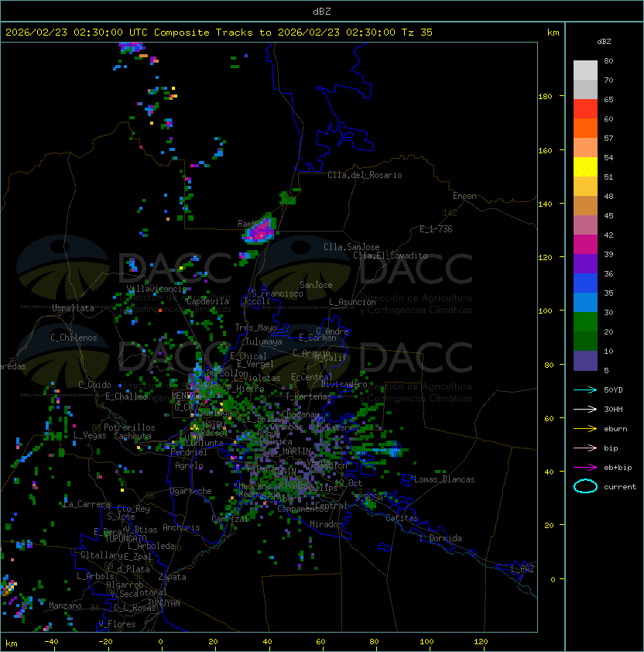Click the 'Clla.SanJose' map label
The image size is (644, 652).
[351, 247]
